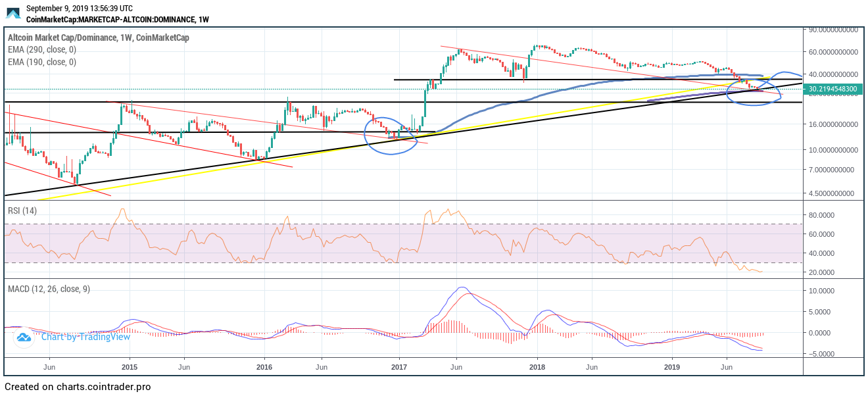This screenshot has height=396, width=868.
Task: Click the CoinTrader logo icon at top-left
Action: 13,13
